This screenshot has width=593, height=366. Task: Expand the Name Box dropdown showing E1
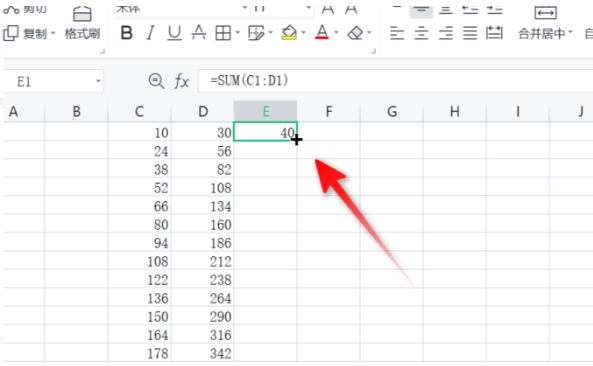coord(98,81)
